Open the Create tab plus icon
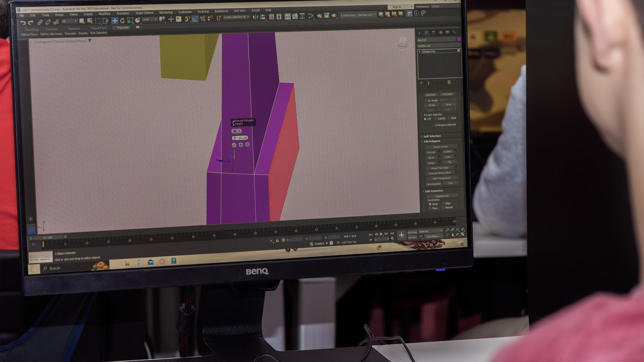Image resolution: width=644 pixels, height=362 pixels. coord(419,33)
